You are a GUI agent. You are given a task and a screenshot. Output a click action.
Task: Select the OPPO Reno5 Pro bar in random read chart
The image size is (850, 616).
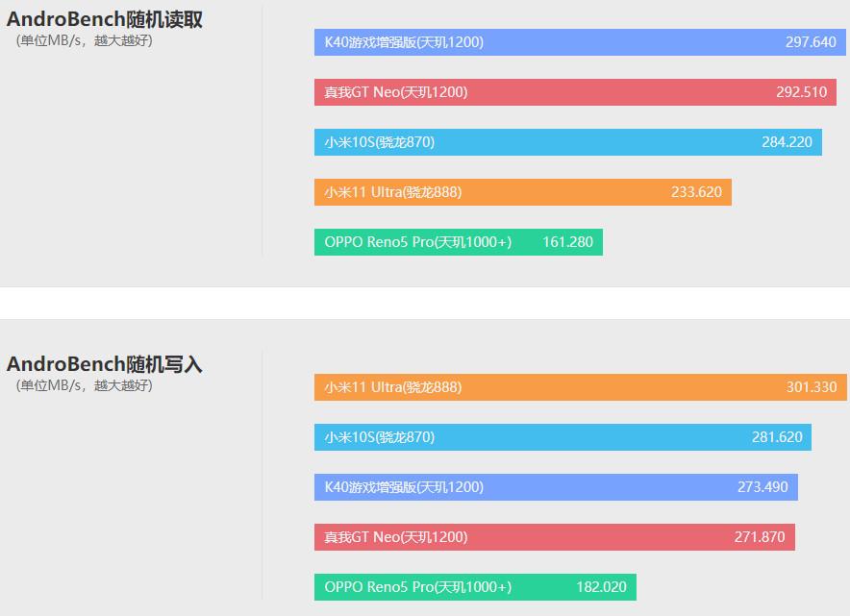(x=459, y=242)
